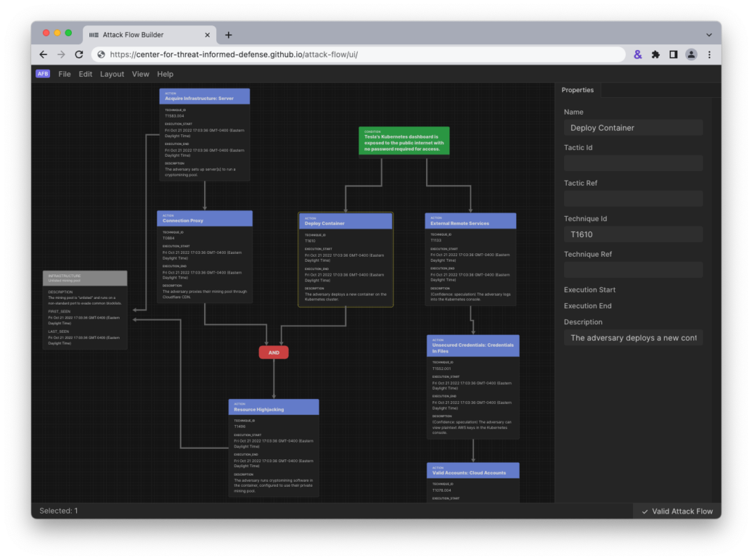
Task: Open the File menu
Action: click(64, 74)
